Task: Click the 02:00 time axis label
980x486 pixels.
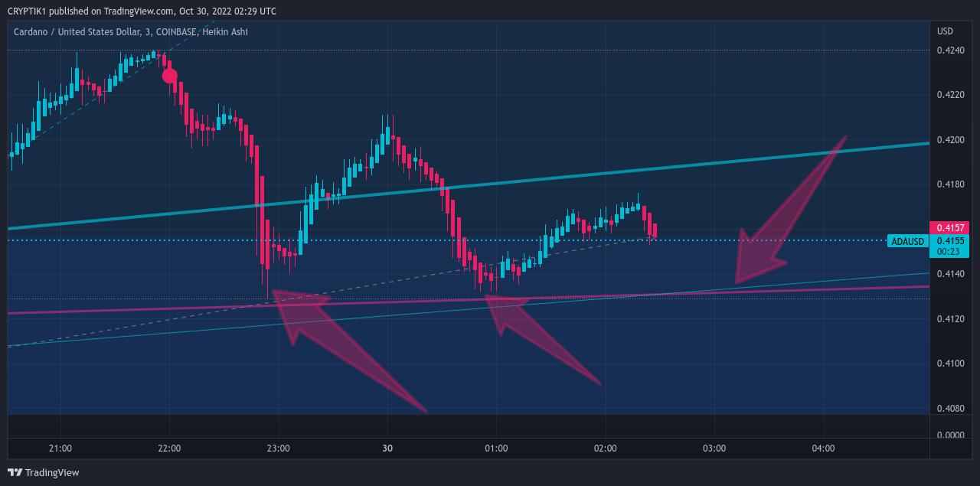Action: tap(606, 448)
